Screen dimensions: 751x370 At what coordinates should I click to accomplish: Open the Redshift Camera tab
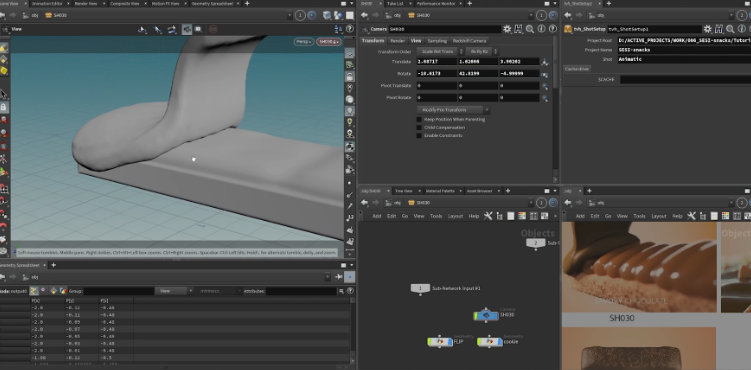(x=469, y=41)
